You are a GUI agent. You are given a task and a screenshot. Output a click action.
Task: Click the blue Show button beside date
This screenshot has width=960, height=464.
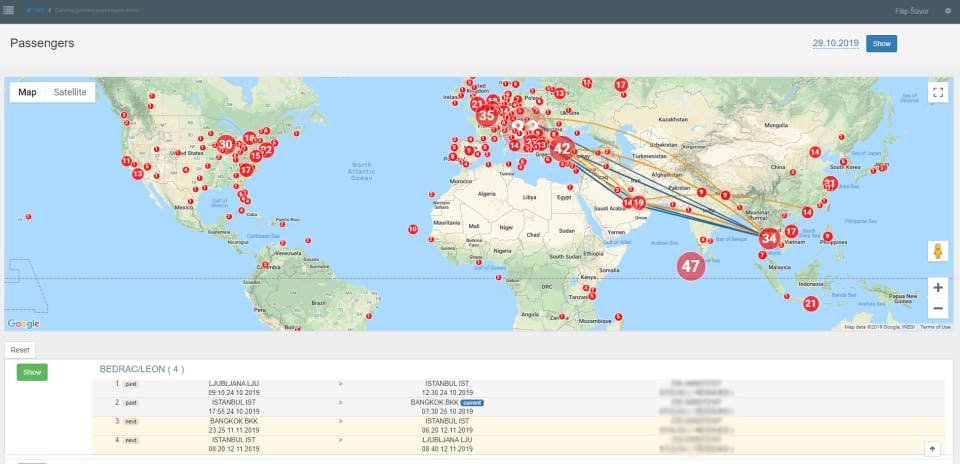pos(881,44)
